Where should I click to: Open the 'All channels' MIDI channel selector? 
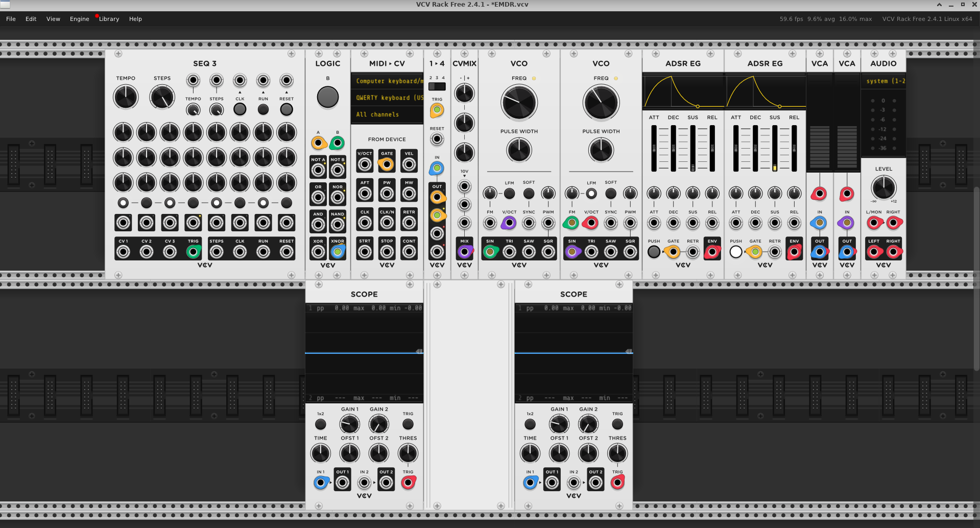pos(387,114)
